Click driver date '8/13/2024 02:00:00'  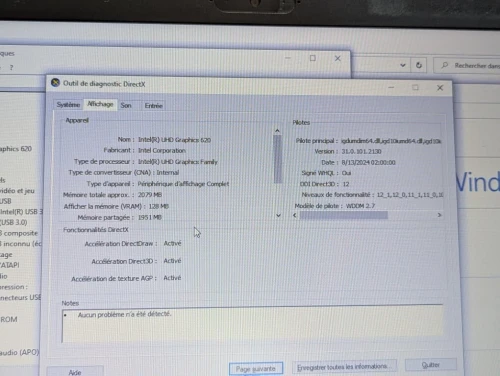coord(368,162)
